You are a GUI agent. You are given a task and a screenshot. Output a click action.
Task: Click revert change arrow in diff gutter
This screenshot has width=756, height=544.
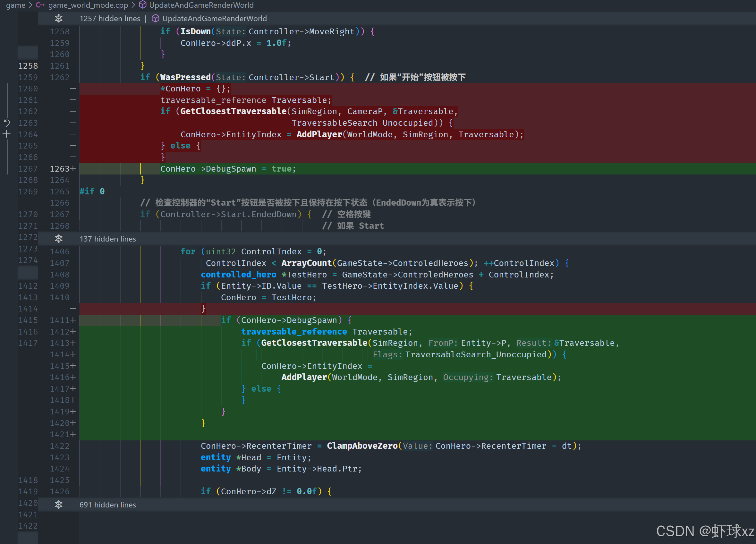tap(7, 123)
